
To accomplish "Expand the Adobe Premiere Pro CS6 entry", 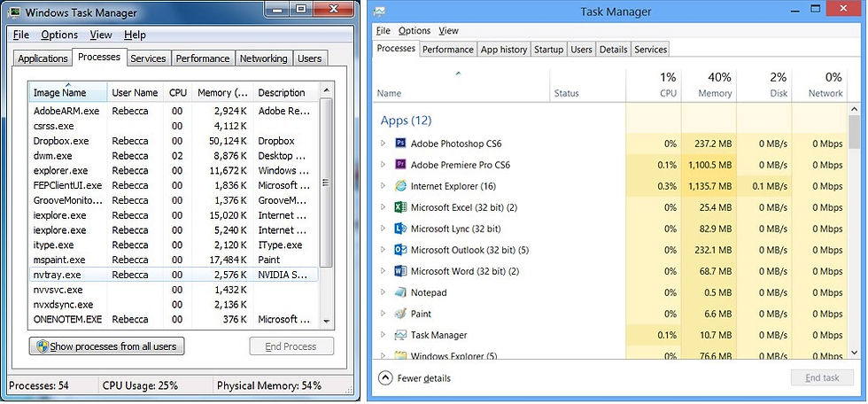I will [x=383, y=165].
